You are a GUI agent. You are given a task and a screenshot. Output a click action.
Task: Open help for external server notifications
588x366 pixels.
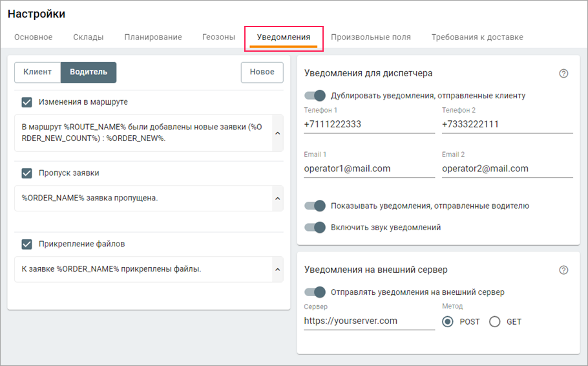563,270
